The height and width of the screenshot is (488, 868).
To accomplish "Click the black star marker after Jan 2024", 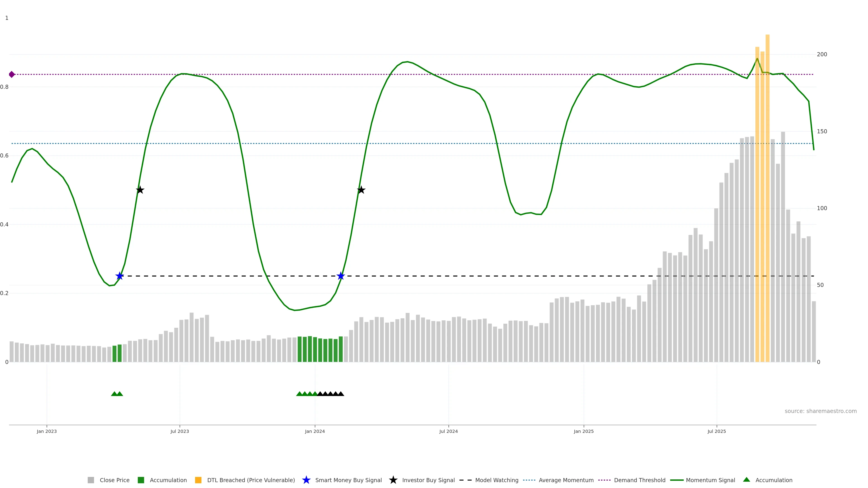I will [361, 190].
